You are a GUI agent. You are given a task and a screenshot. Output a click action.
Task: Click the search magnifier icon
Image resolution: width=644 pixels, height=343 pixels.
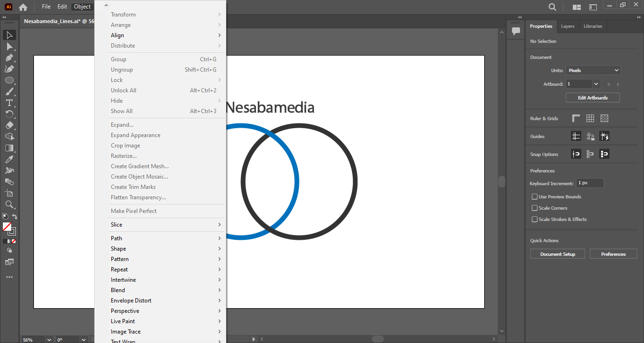[552, 7]
